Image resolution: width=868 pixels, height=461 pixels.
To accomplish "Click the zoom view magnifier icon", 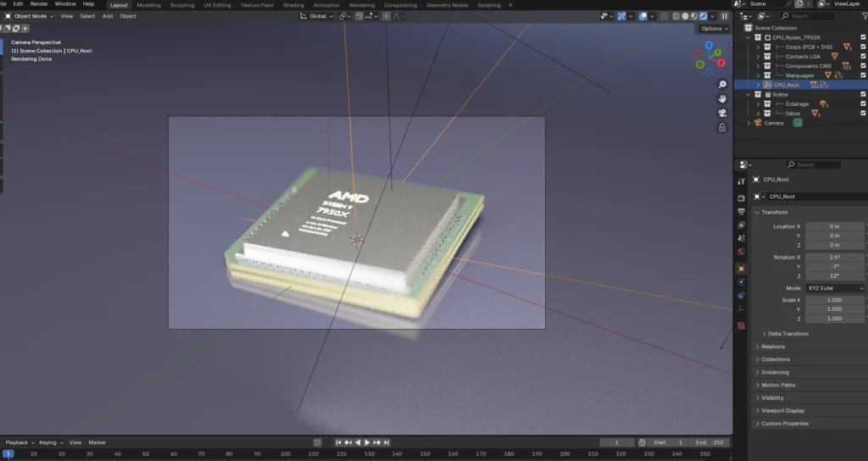I will click(722, 85).
